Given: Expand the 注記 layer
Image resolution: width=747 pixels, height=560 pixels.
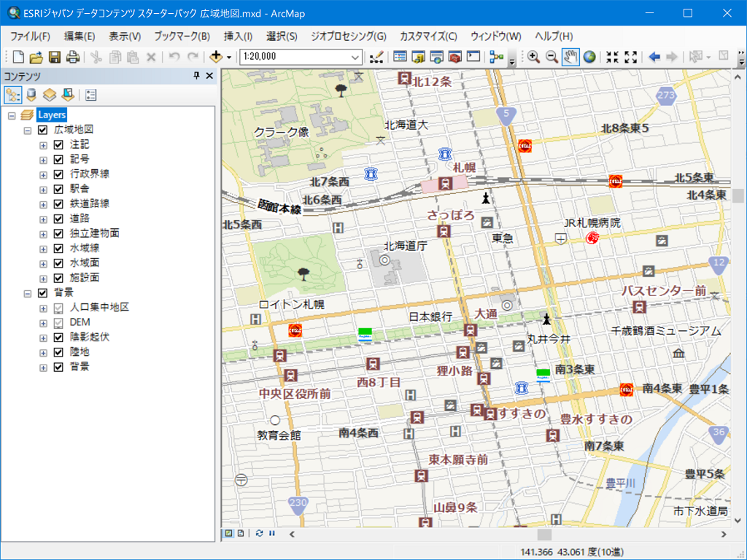Looking at the screenshot, I should [x=43, y=145].
